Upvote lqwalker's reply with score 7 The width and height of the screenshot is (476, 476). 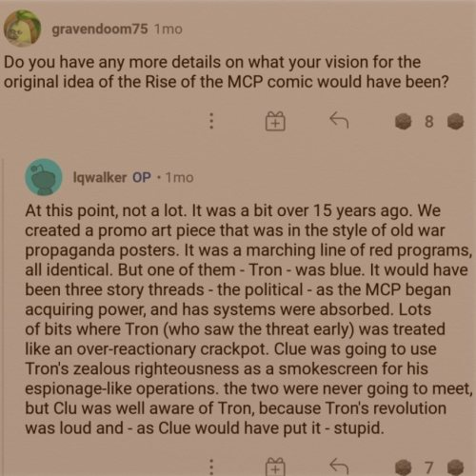tap(403, 467)
